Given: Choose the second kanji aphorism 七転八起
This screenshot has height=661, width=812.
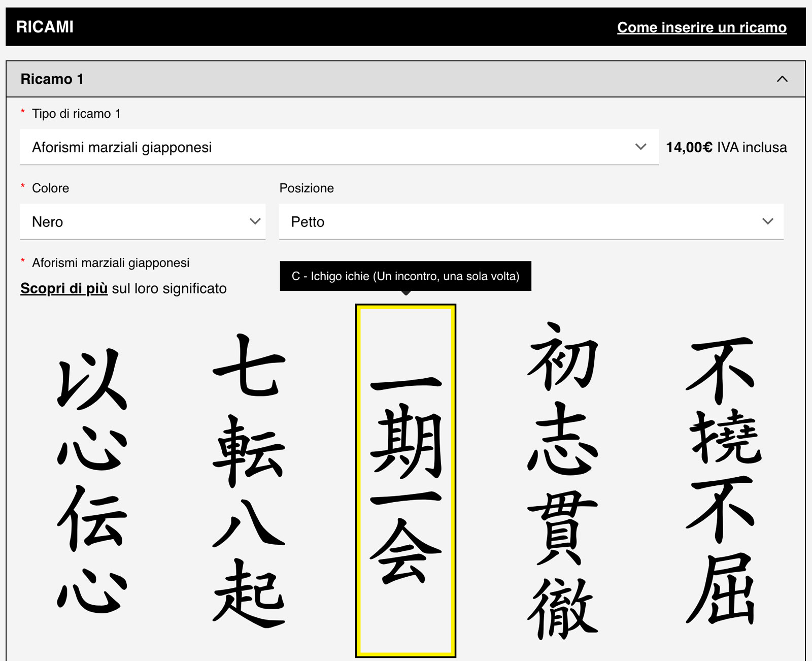Looking at the screenshot, I should 249,480.
